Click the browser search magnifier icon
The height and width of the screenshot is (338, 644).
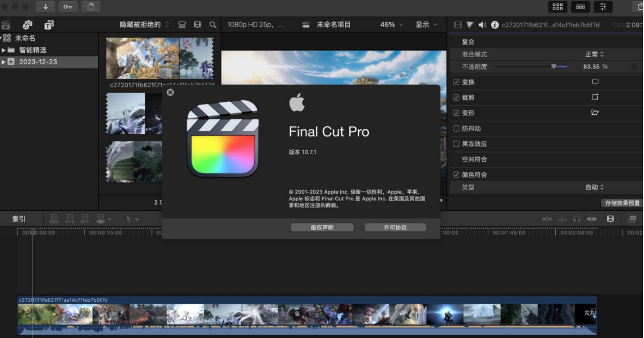213,24
